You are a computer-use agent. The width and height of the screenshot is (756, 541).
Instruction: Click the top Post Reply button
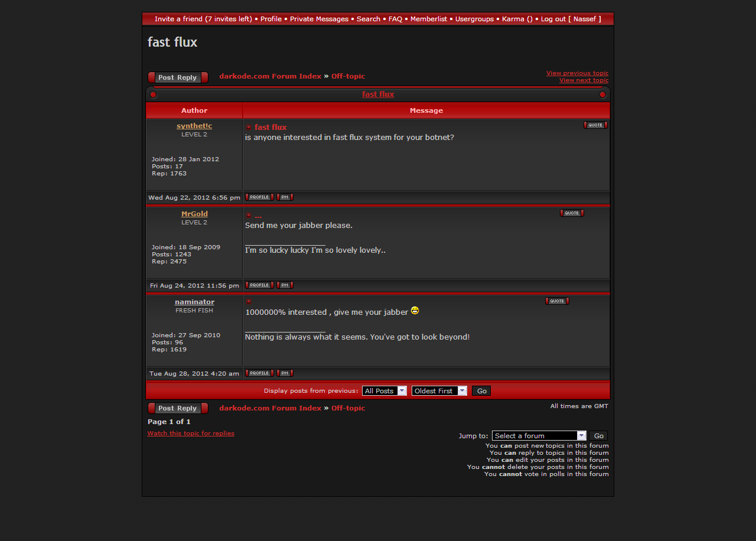(178, 77)
